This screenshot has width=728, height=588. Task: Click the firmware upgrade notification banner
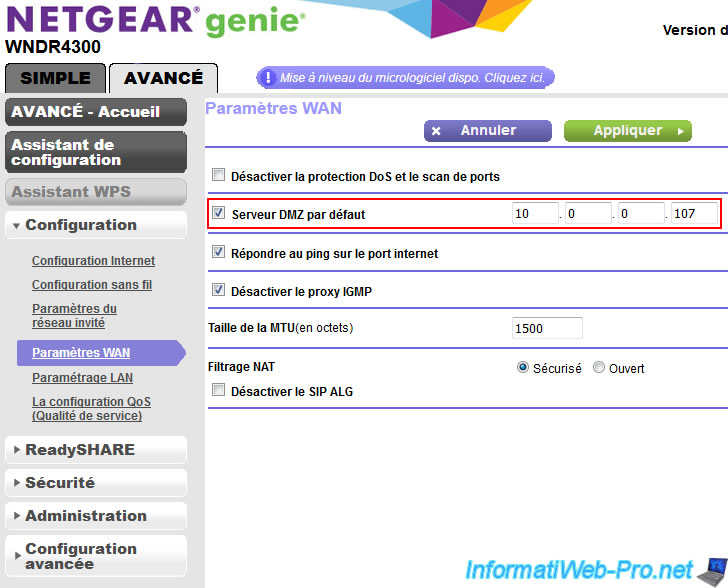(405, 77)
